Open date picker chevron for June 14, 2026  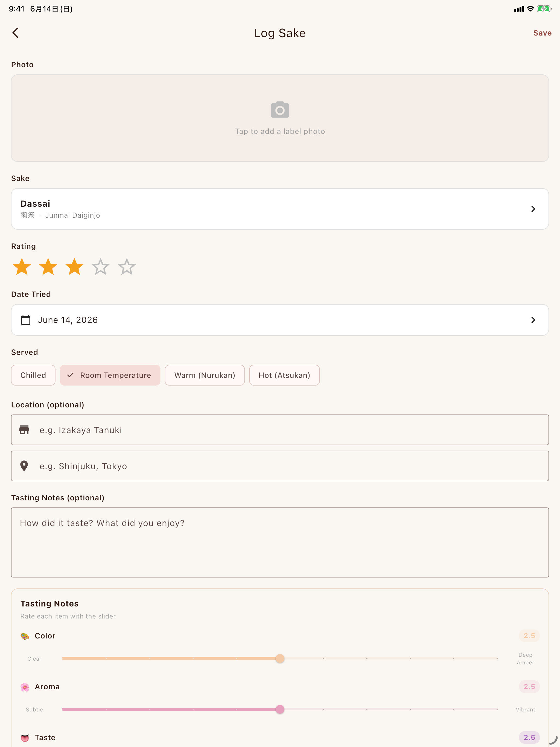click(533, 320)
